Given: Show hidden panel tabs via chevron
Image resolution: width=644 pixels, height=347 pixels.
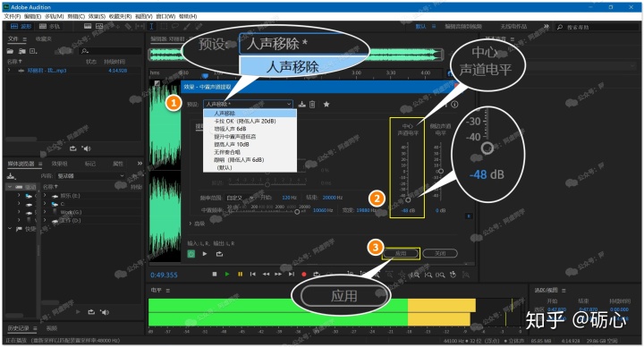Looking at the screenshot, I should (x=140, y=164).
